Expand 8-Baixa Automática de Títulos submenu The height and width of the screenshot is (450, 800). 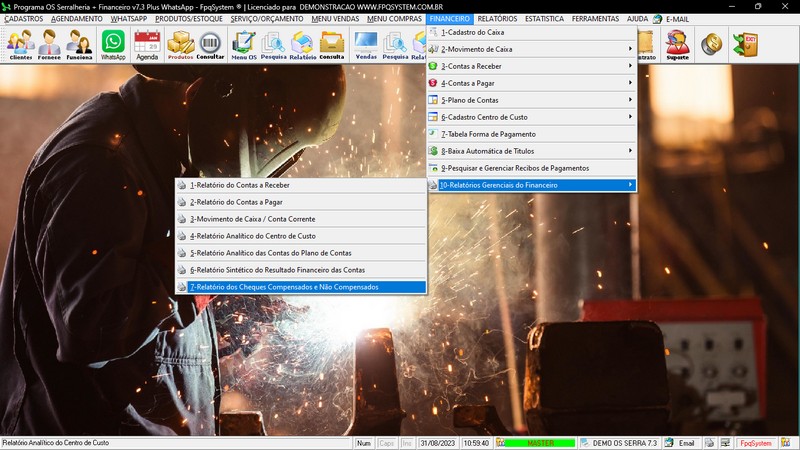click(x=532, y=150)
